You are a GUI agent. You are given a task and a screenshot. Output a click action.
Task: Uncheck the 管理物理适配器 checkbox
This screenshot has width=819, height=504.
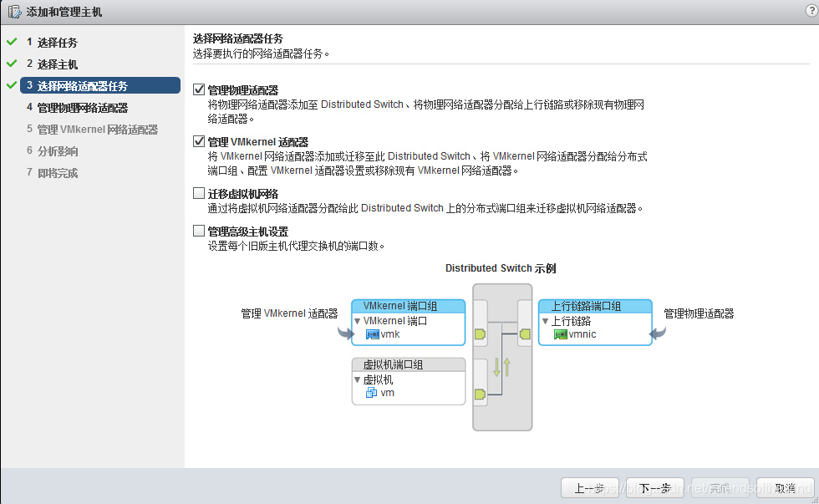coord(199,89)
